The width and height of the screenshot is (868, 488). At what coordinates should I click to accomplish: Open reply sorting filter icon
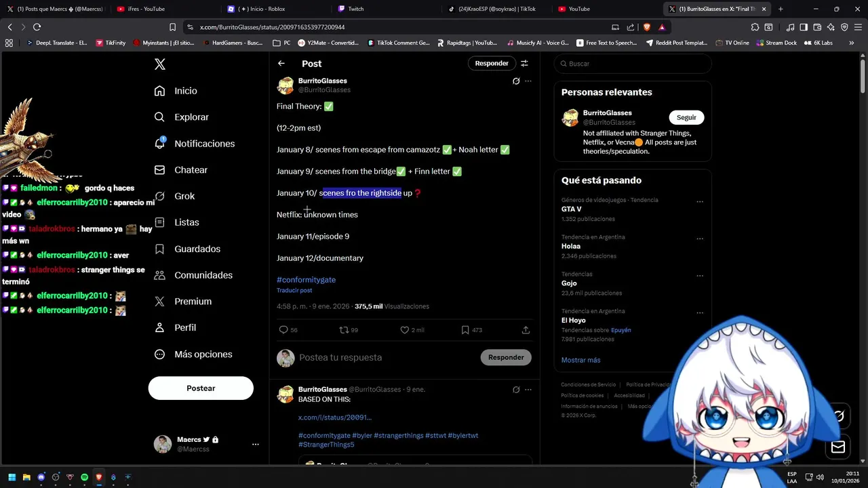point(524,63)
